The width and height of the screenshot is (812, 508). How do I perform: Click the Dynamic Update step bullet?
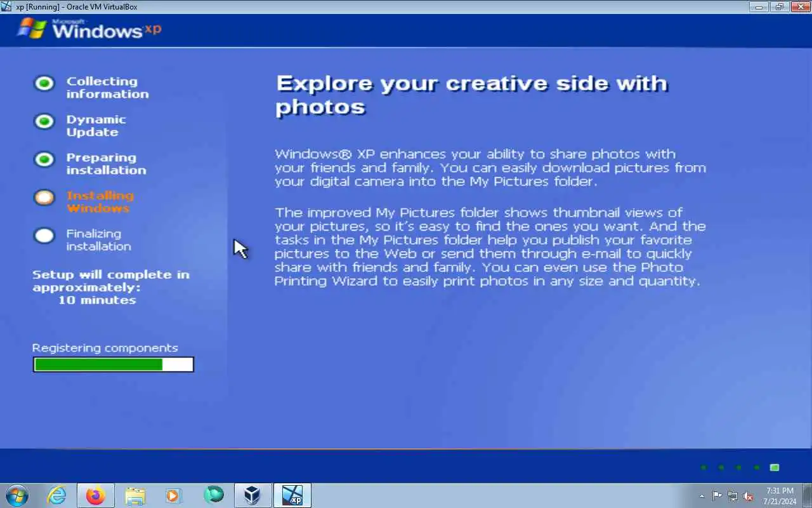tap(44, 121)
